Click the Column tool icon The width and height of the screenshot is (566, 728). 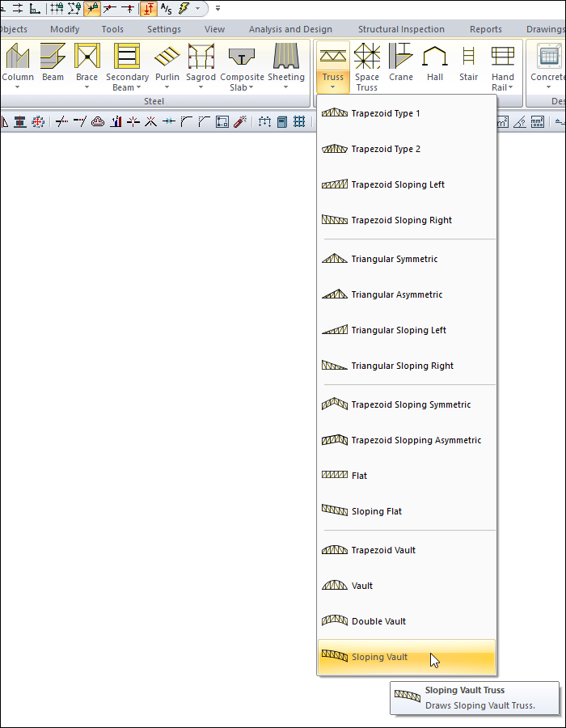pos(18,56)
